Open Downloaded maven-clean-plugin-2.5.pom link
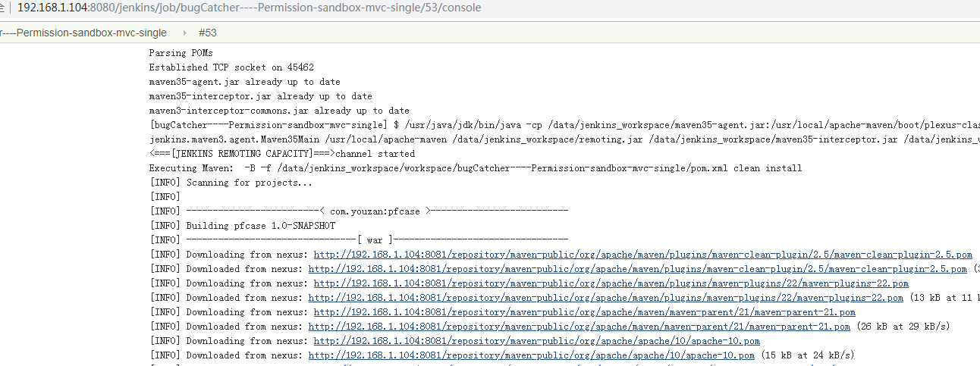 637,269
